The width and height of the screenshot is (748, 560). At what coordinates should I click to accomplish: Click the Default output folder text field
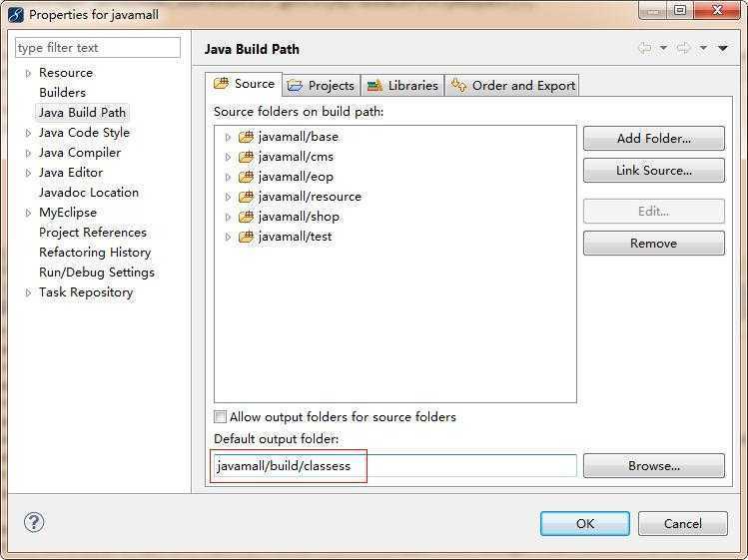point(395,466)
